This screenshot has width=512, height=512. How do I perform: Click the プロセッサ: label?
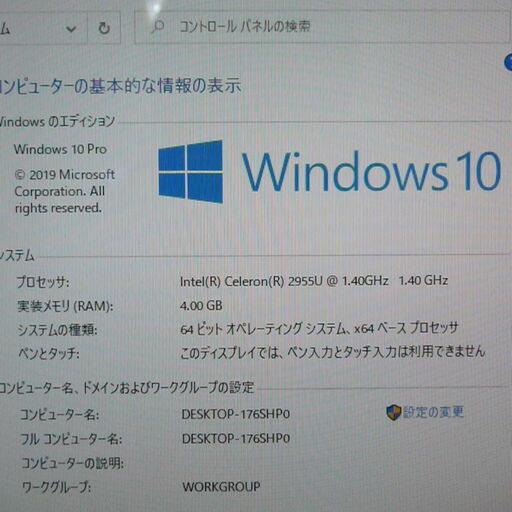[x=43, y=282]
